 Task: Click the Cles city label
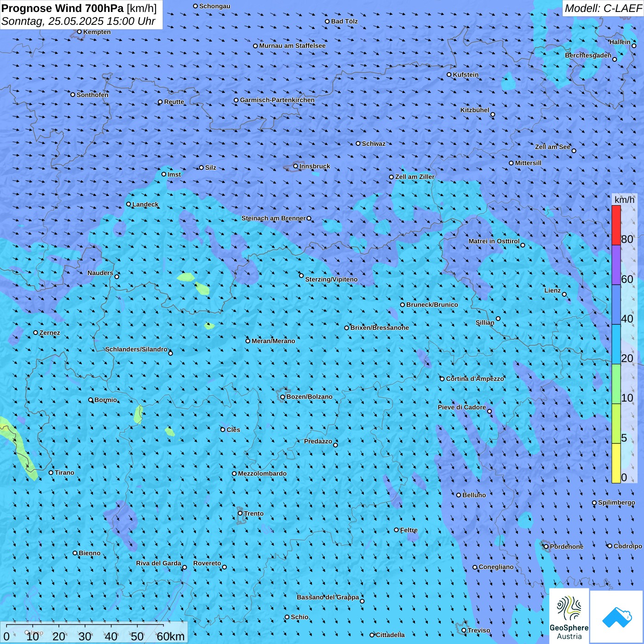tap(233, 430)
